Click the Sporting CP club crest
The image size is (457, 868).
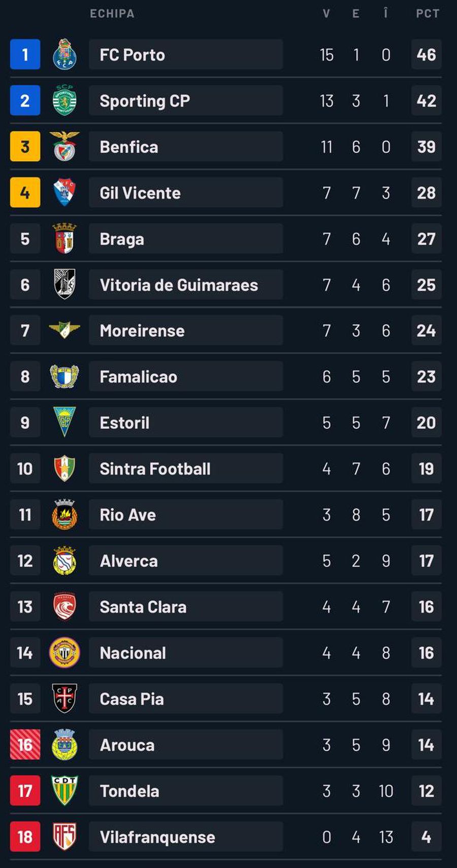64,100
